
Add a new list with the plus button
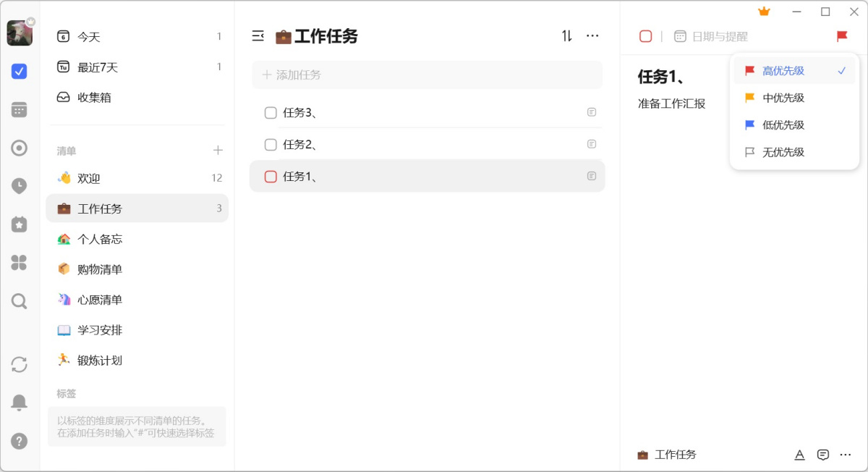coord(218,150)
